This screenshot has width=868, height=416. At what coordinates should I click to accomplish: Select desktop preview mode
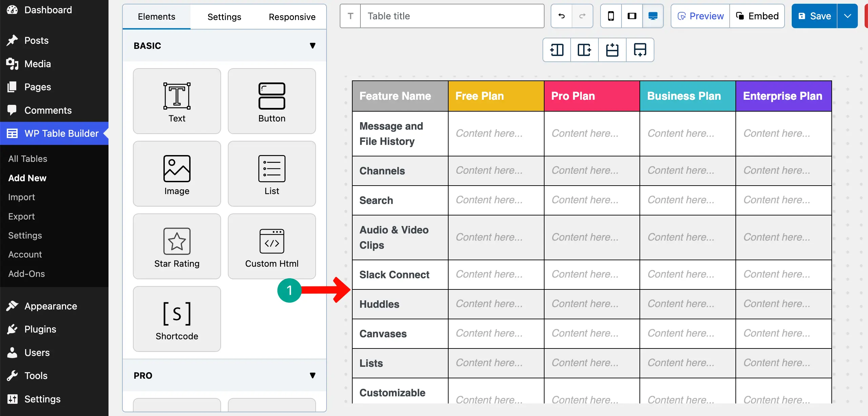(652, 16)
